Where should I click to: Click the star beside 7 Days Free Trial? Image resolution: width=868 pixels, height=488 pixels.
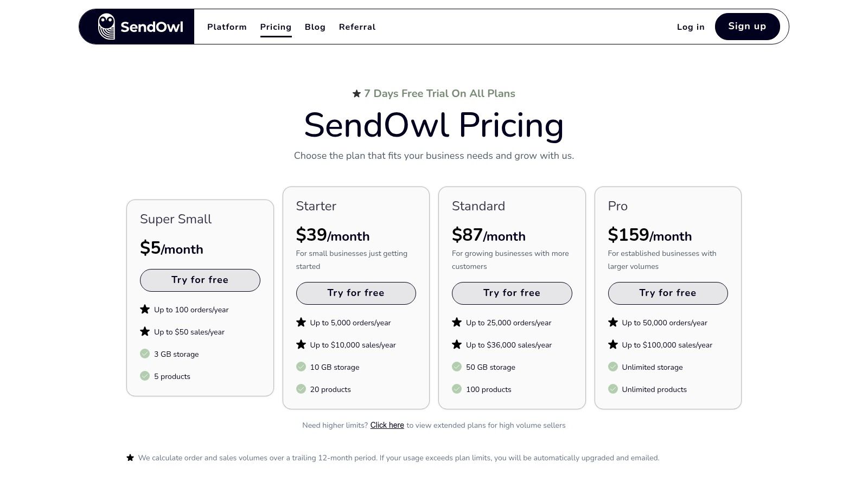click(x=355, y=93)
